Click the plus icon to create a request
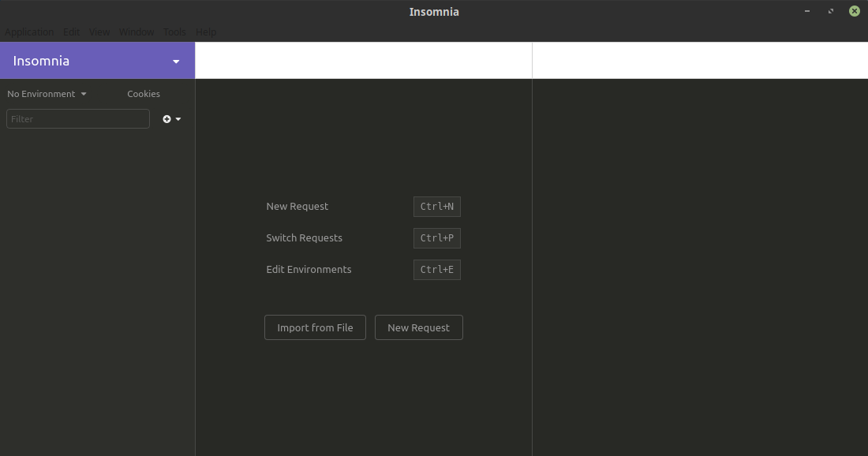The width and height of the screenshot is (868, 456). coord(166,118)
